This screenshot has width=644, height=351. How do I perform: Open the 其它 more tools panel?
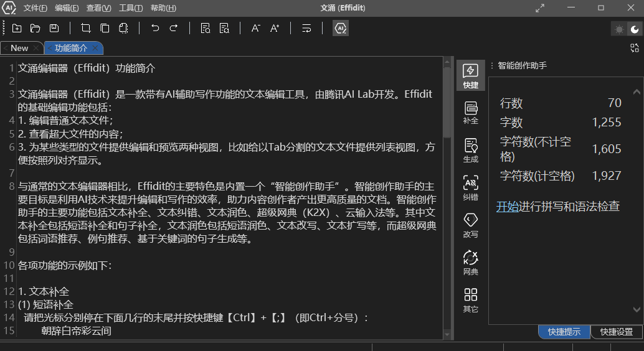471,300
